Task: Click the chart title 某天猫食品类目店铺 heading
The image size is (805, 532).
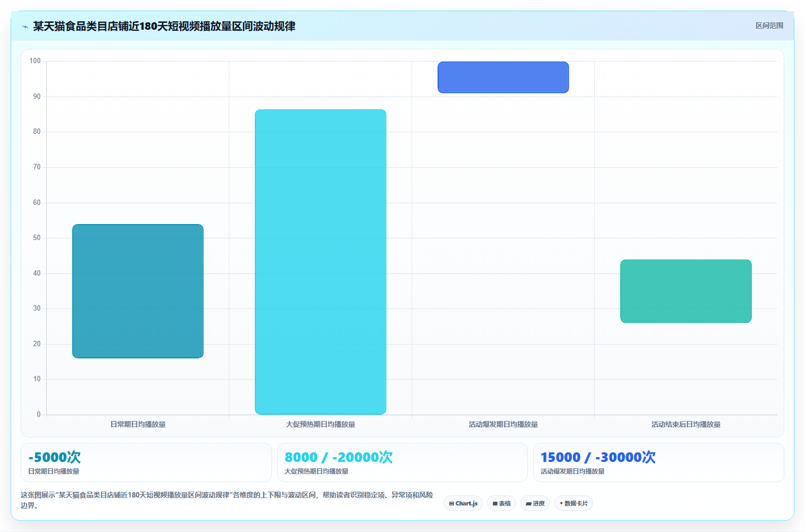Action: [164, 26]
